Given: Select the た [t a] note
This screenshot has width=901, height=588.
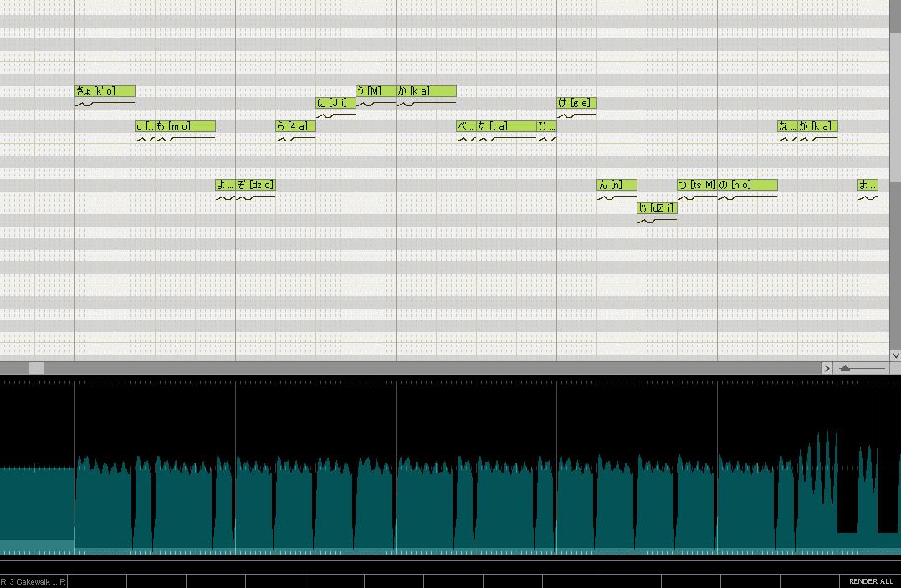Looking at the screenshot, I should click(x=506, y=125).
